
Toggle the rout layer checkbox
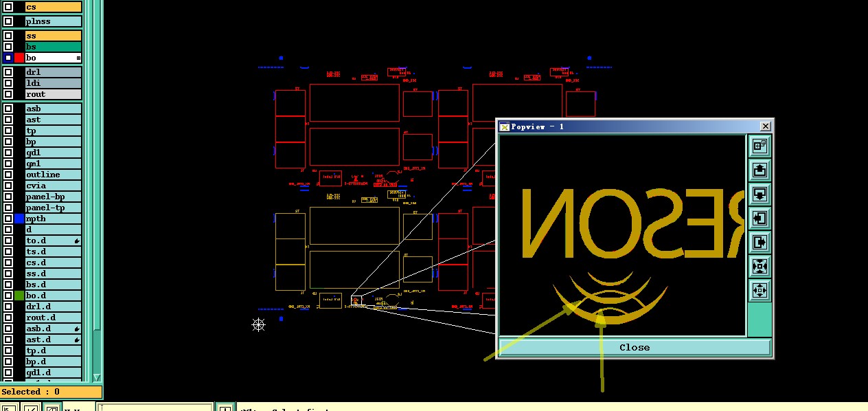pos(8,94)
